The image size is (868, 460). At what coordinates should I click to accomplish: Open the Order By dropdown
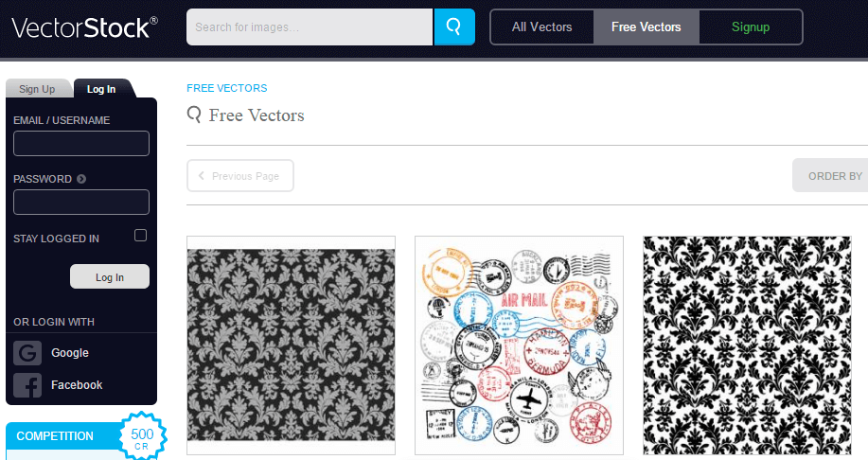point(833,176)
